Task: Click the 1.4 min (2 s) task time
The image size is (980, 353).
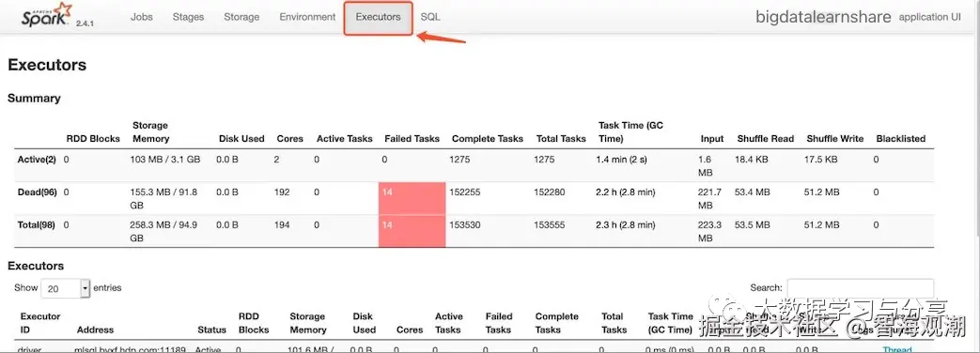Action: click(x=622, y=159)
